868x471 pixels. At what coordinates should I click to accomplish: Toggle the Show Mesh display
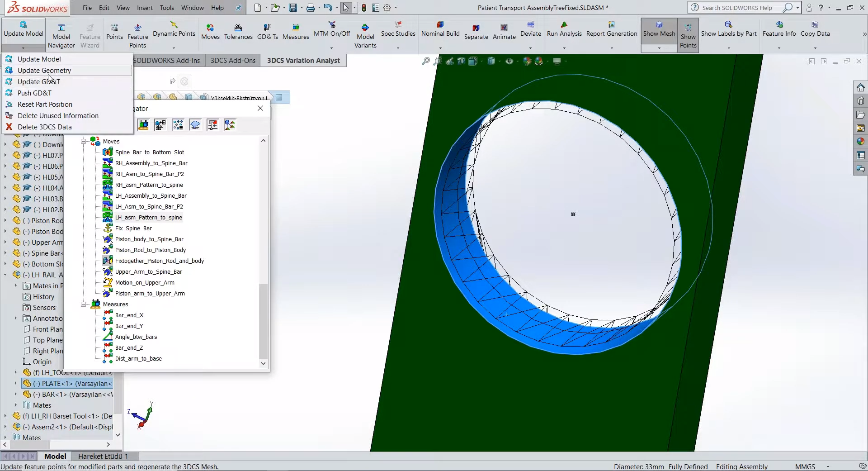[x=659, y=31]
